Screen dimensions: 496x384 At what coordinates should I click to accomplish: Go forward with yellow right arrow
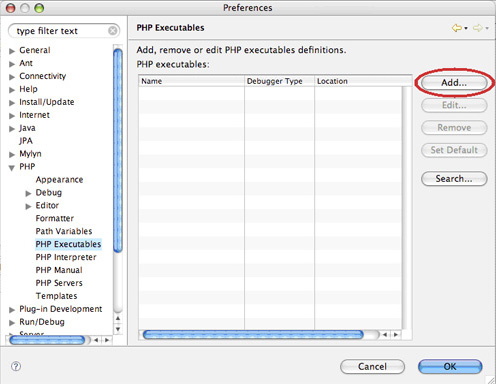point(478,28)
